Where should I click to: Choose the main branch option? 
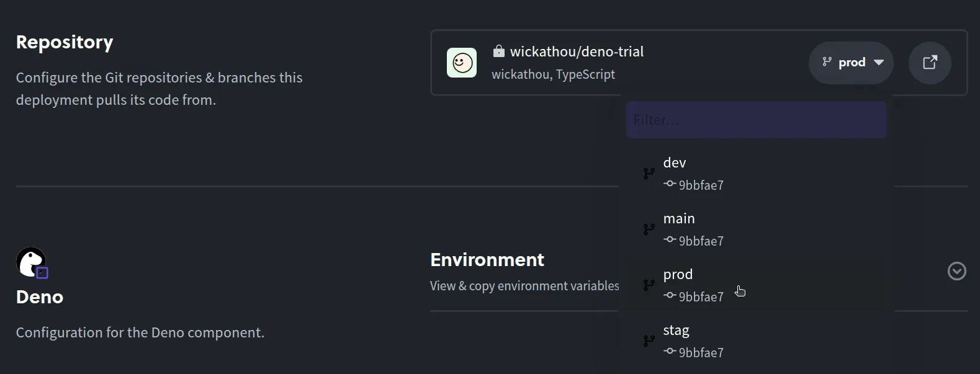point(679,219)
